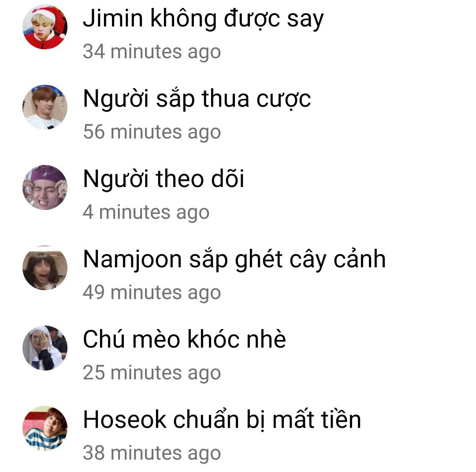Open Người theo dõi profile
Viewport: 476px width, 472px height.
(164, 179)
